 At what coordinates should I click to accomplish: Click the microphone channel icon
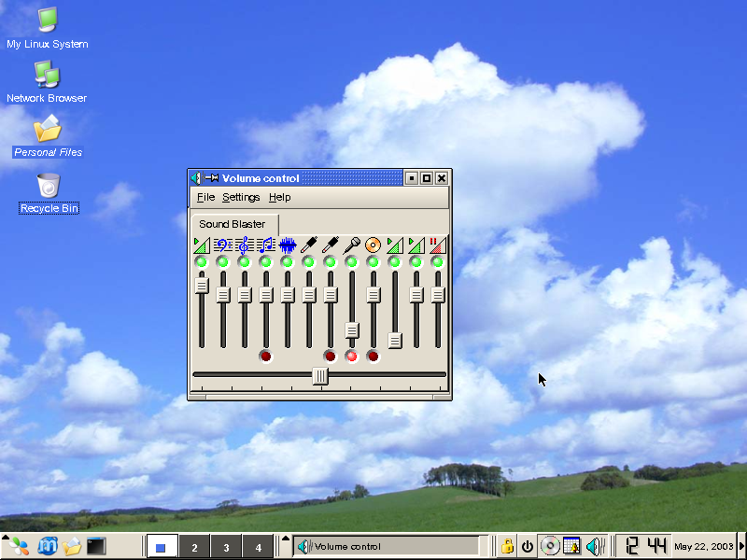tap(352, 245)
